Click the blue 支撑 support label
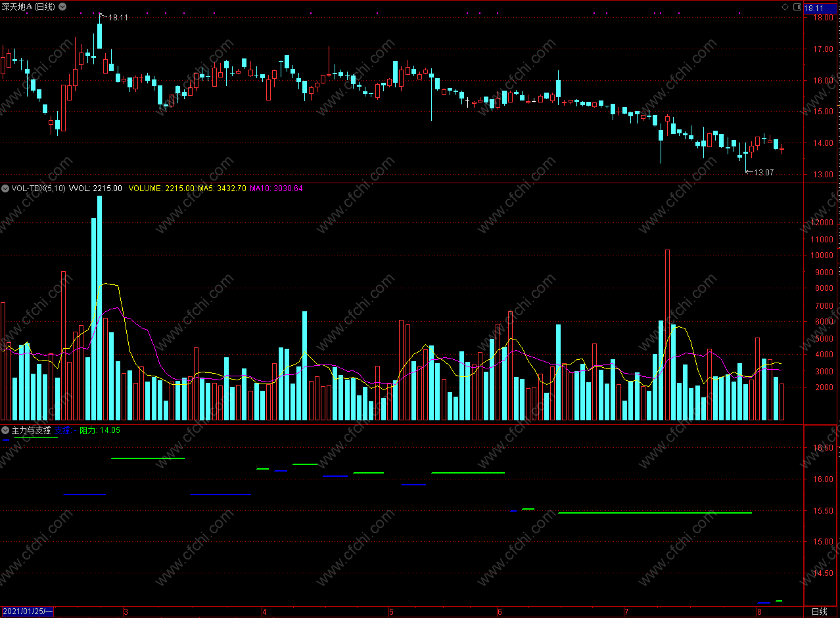 pos(64,430)
